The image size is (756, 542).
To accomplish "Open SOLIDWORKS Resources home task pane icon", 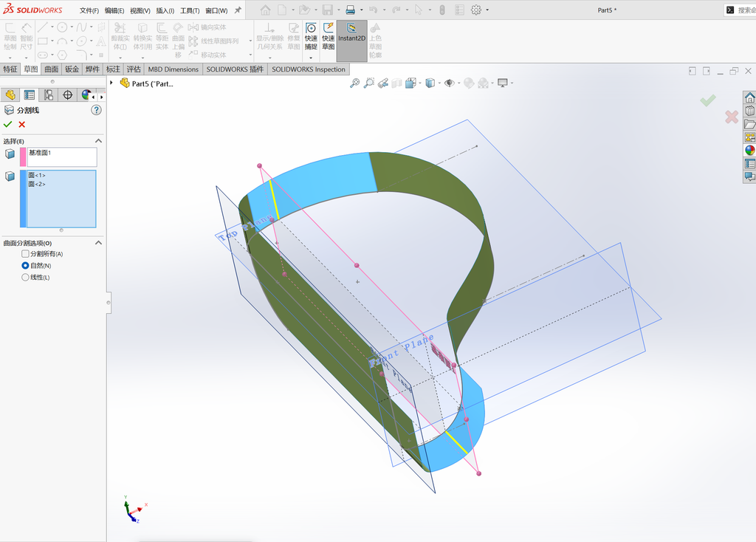I will click(x=750, y=97).
